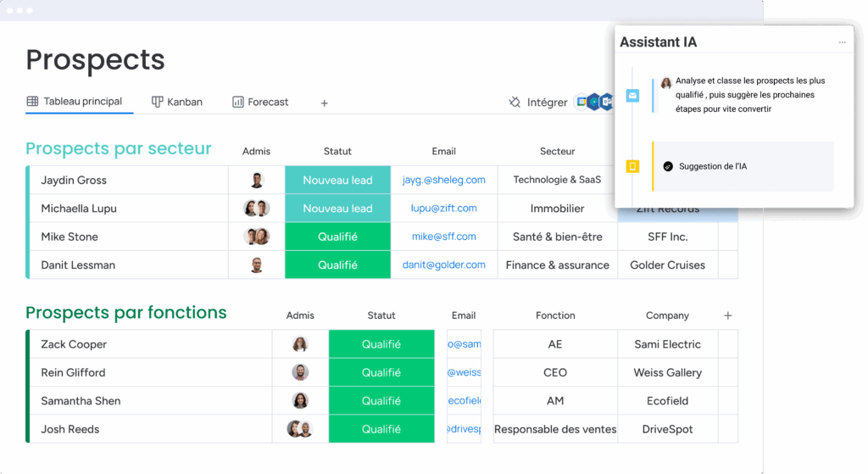The image size is (868, 474).
Task: Select the Weiss Gallery company cell
Action: (668, 372)
